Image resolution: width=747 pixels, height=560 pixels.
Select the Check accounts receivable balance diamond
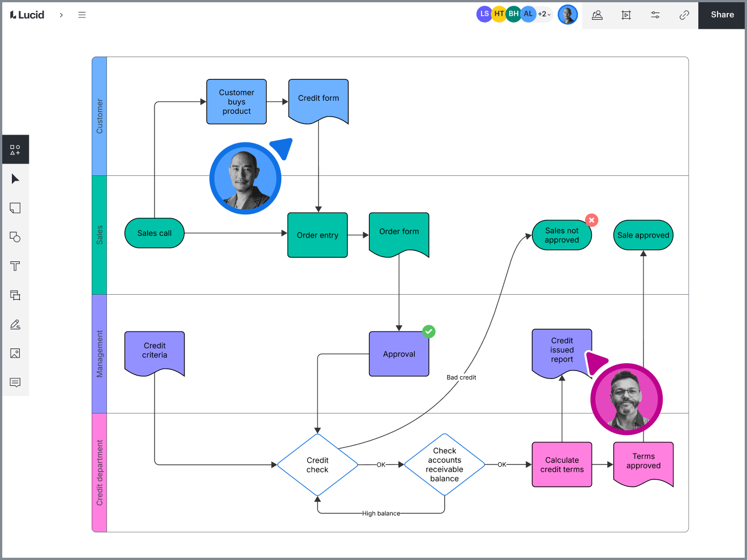click(x=445, y=465)
